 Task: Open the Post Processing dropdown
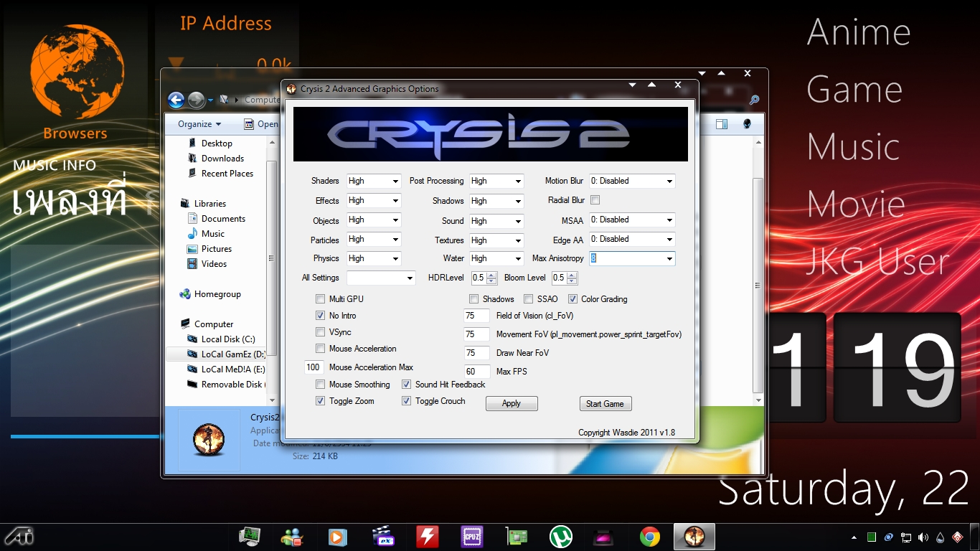(496, 182)
